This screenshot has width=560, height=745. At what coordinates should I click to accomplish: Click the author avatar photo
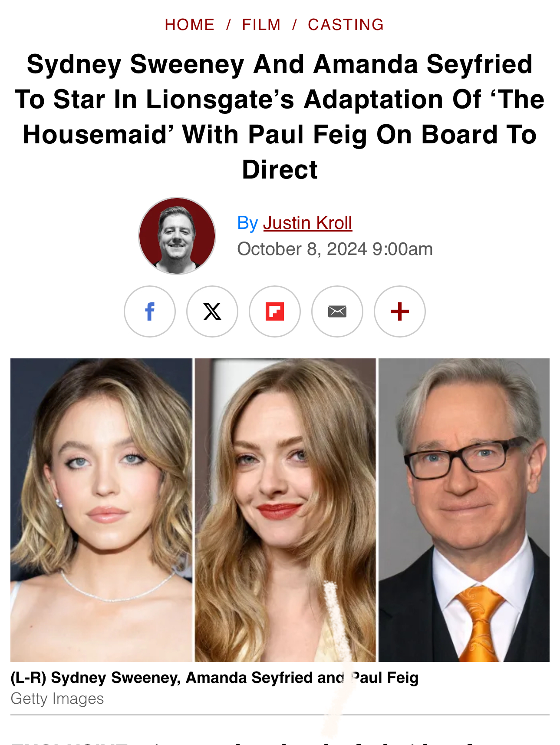tap(177, 236)
